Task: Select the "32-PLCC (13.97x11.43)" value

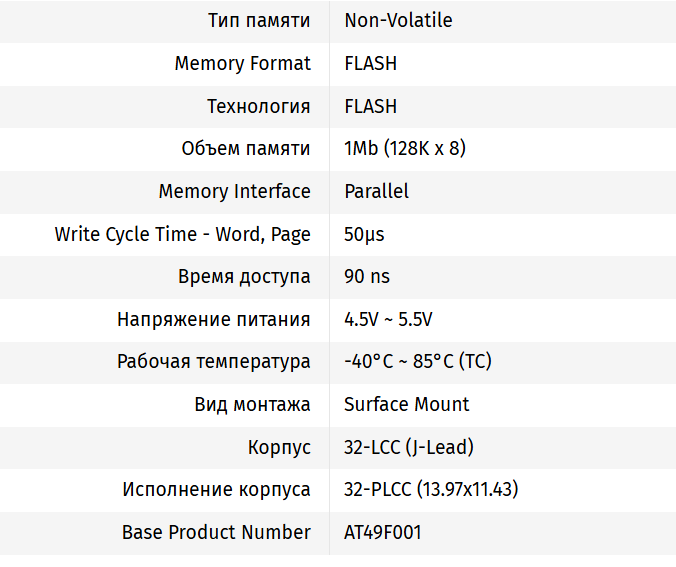Action: [x=430, y=489]
